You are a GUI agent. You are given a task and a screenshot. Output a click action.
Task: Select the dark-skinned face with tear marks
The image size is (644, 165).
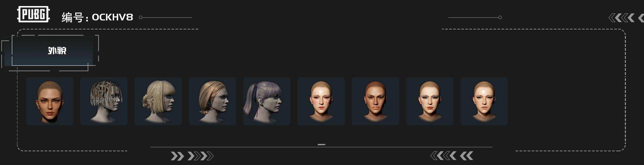point(376,101)
